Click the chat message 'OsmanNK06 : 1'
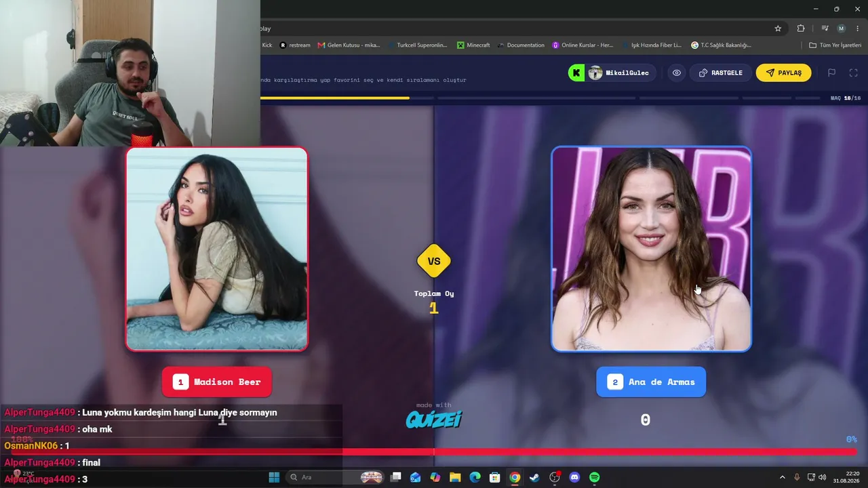The height and width of the screenshot is (488, 868). [37, 446]
